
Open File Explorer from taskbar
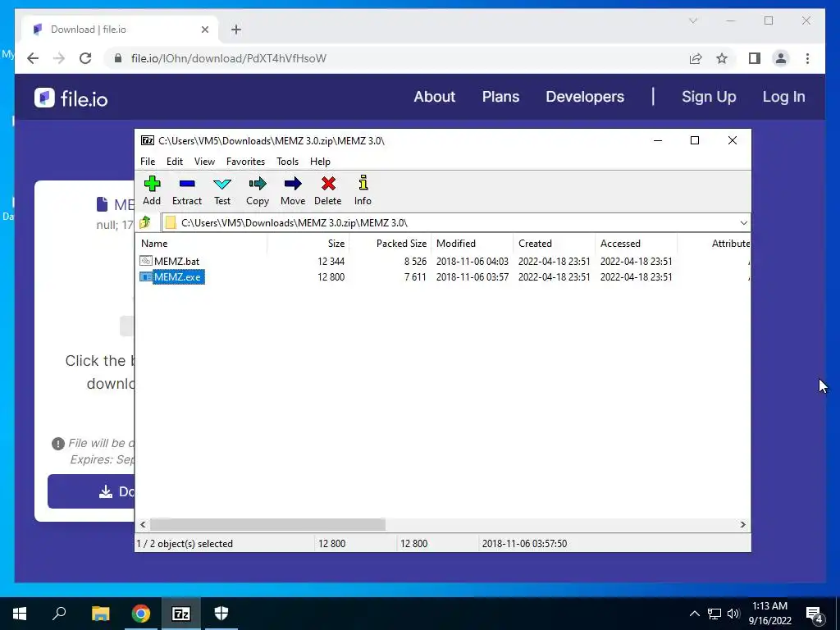100,614
